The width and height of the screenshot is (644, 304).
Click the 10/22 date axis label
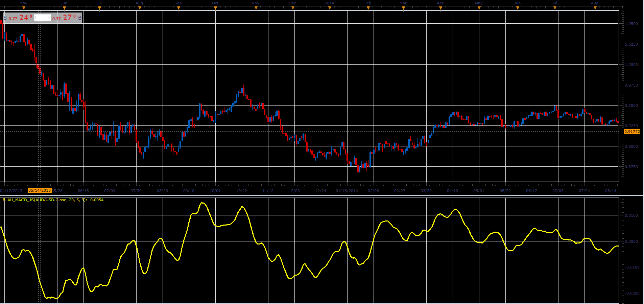(241, 191)
